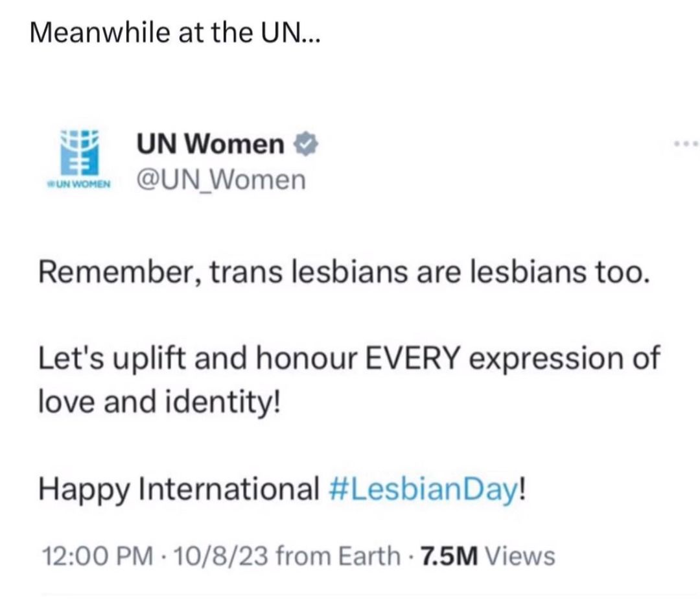
Task: Click the "love and identity!" line
Action: 159,402
